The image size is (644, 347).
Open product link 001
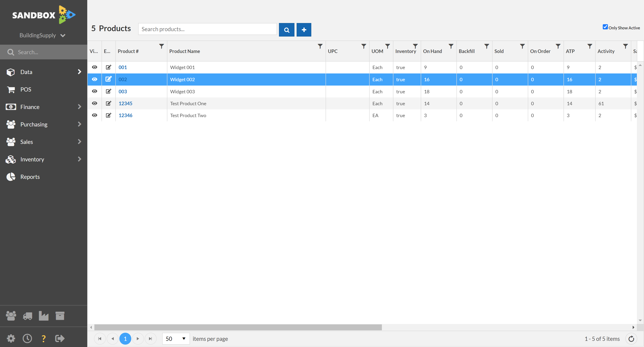[123, 67]
